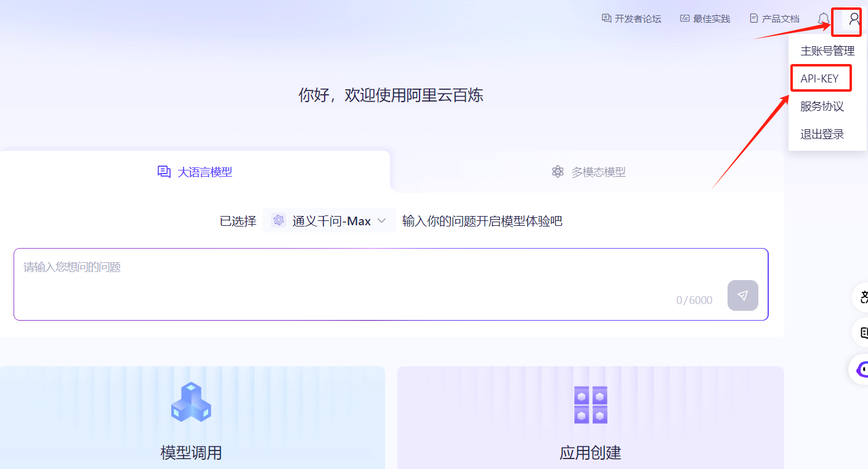This screenshot has height=469, width=868.
Task: Open the 最佳实践 link
Action: 705,18
